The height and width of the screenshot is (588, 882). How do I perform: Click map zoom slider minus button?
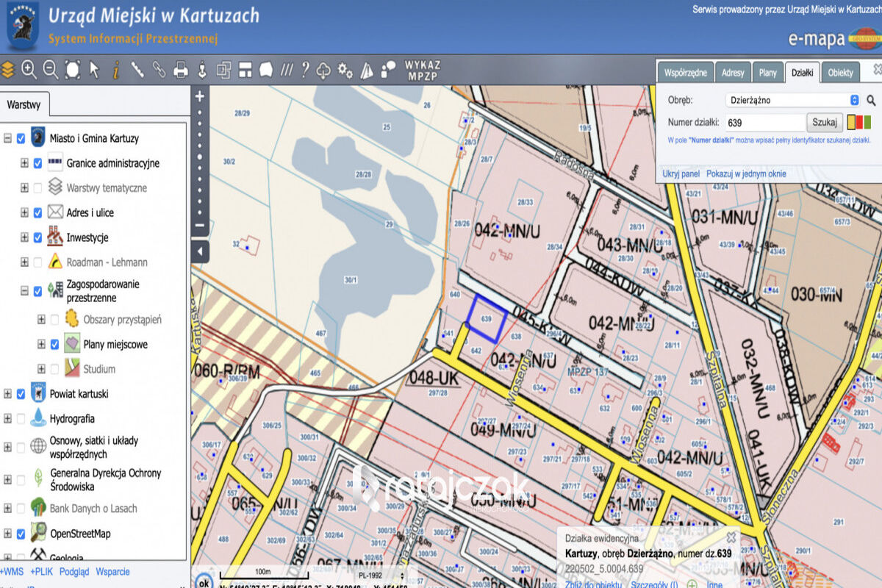click(200, 226)
